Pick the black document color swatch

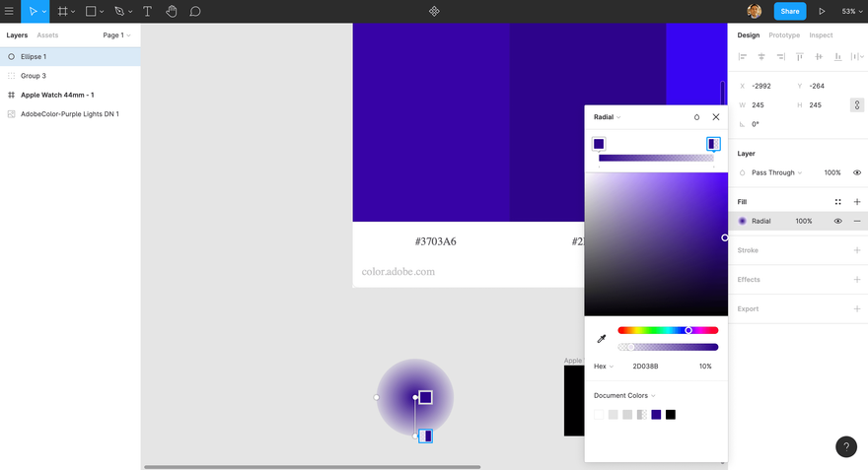tap(671, 415)
